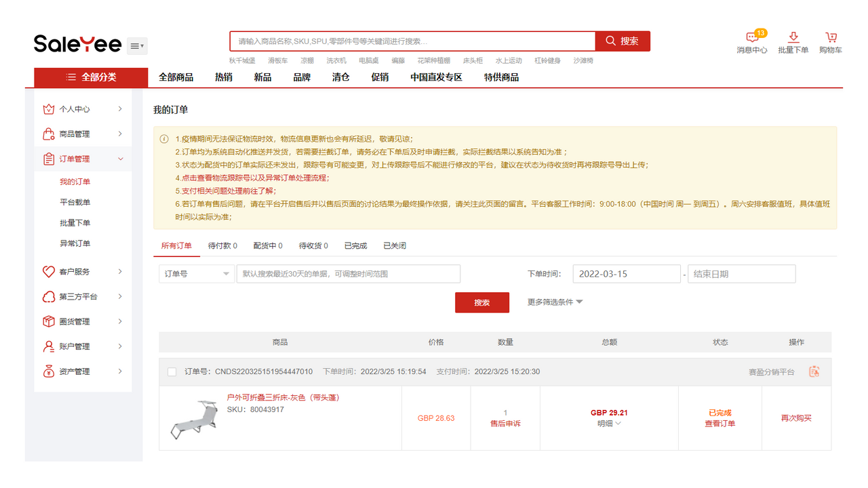
Task: Click the orange clipboard icon beside 赛盈分销平台
Action: (x=814, y=371)
